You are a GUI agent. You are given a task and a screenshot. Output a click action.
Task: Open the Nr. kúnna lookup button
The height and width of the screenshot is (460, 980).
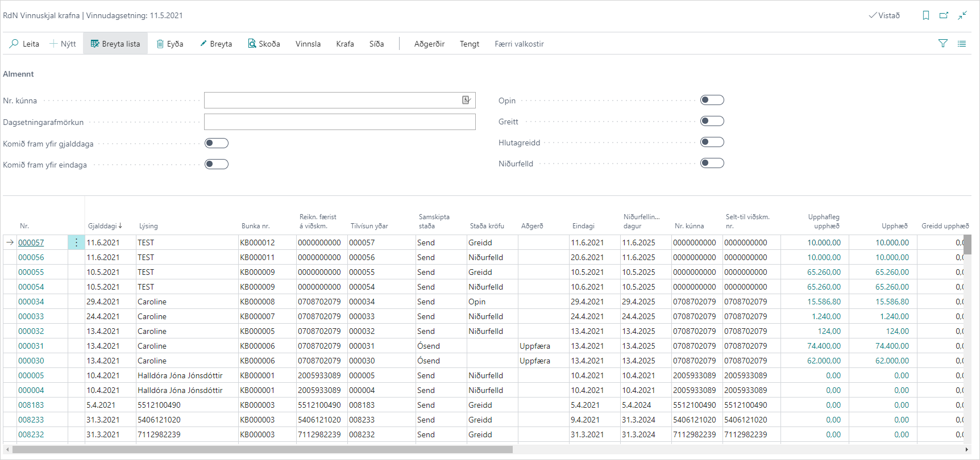(x=466, y=100)
